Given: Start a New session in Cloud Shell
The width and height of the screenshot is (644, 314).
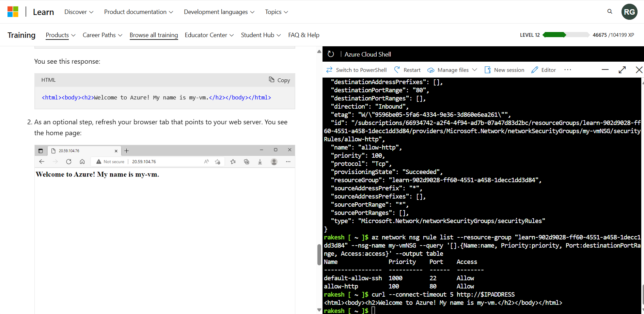Looking at the screenshot, I should (504, 70).
